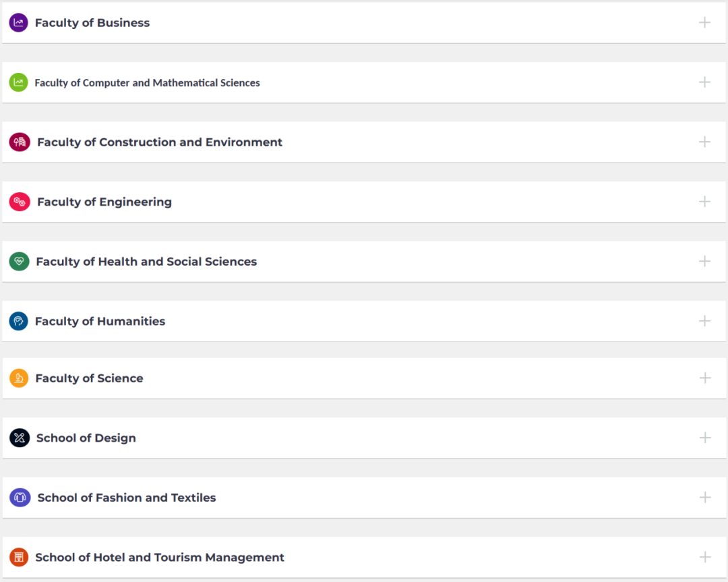The height and width of the screenshot is (582, 728).
Task: Click the black School of Design icon
Action: (20, 438)
